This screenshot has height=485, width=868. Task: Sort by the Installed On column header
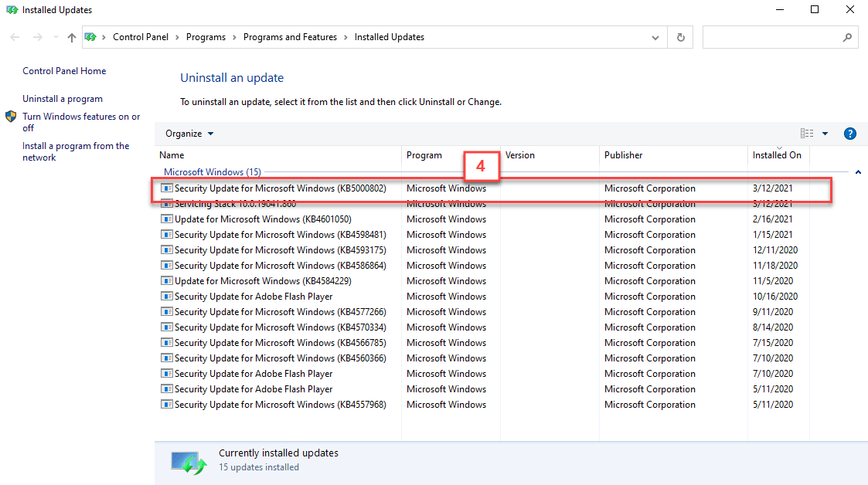pyautogui.click(x=778, y=155)
